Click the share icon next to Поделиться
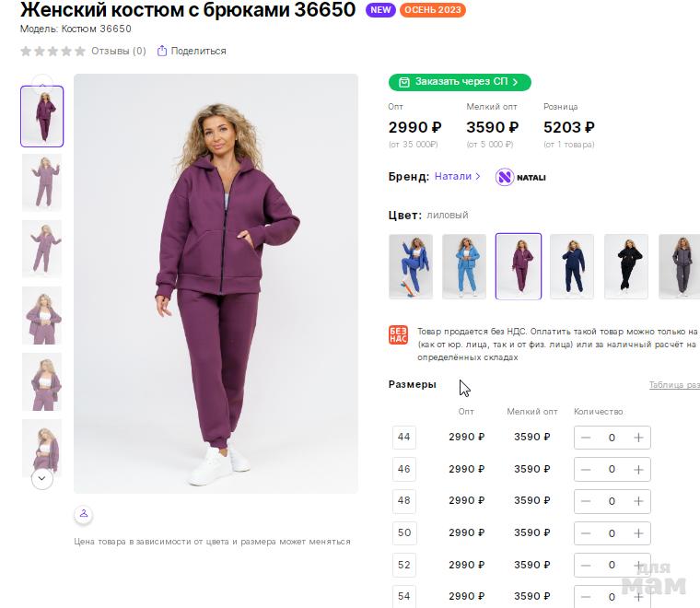The height and width of the screenshot is (608, 700). pyautogui.click(x=162, y=51)
